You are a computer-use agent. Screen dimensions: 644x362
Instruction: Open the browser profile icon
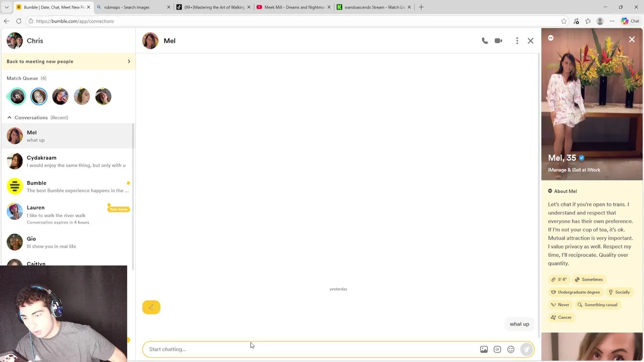click(600, 21)
